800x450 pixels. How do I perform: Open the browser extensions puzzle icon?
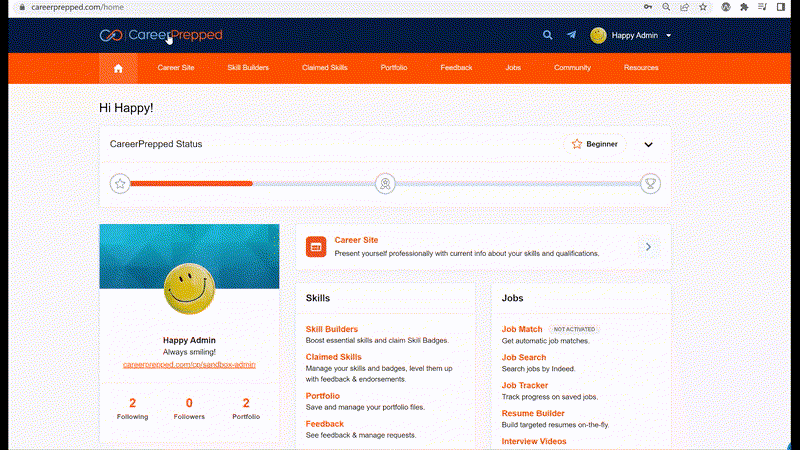coord(744,7)
